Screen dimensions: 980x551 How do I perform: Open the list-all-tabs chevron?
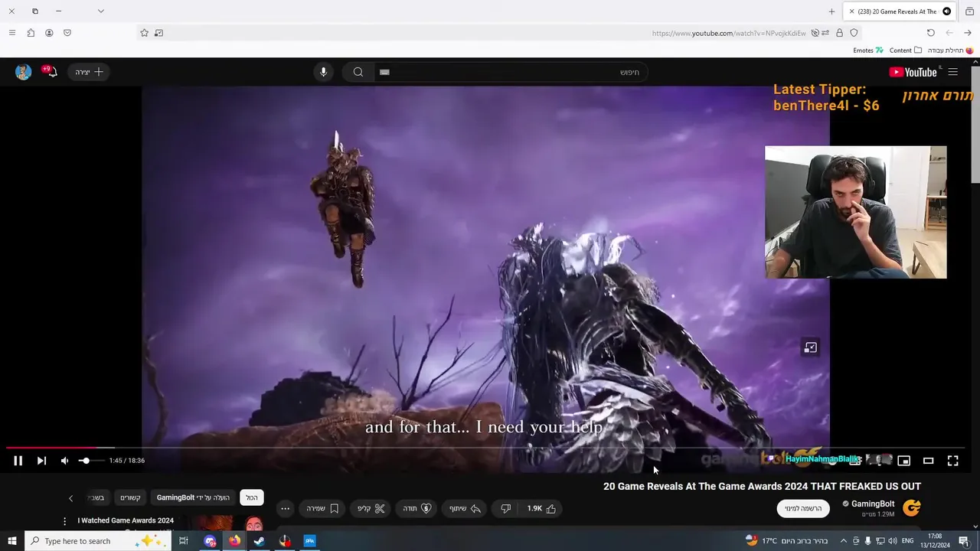click(x=100, y=11)
